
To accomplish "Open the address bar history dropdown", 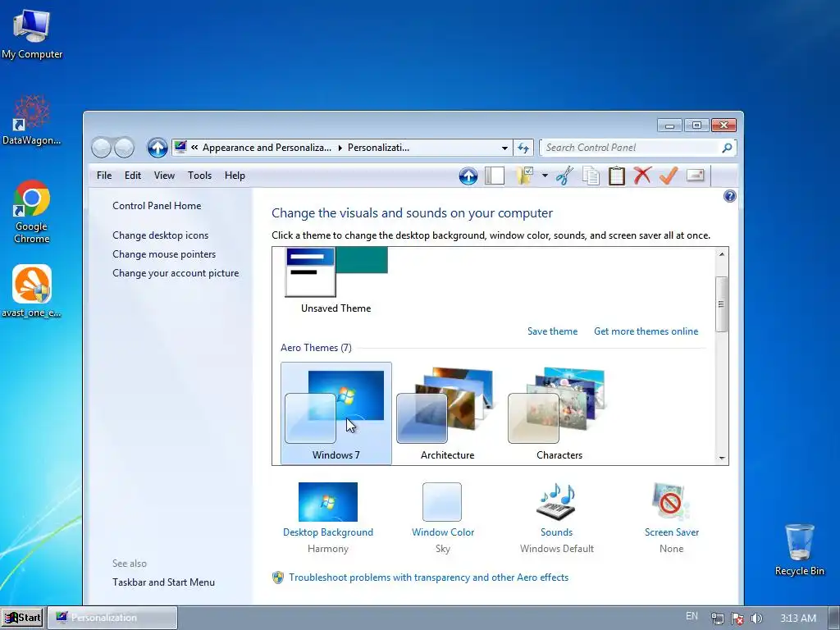I will (x=504, y=148).
